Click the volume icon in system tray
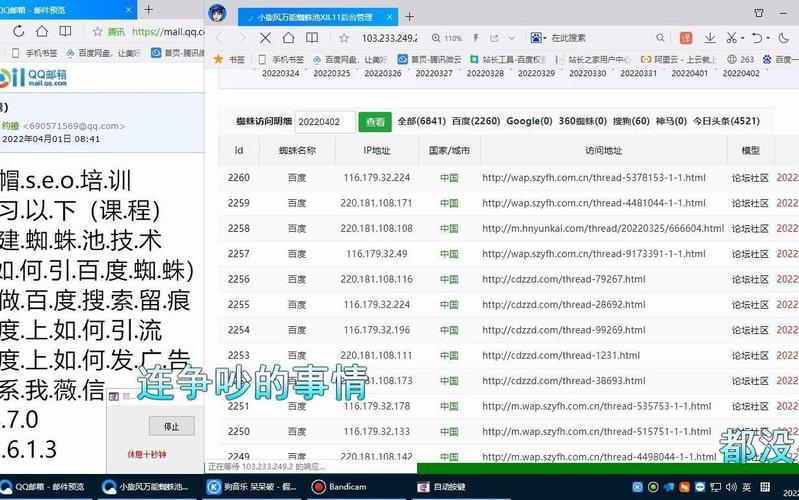Image resolution: width=799 pixels, height=500 pixels. pyautogui.click(x=731, y=487)
